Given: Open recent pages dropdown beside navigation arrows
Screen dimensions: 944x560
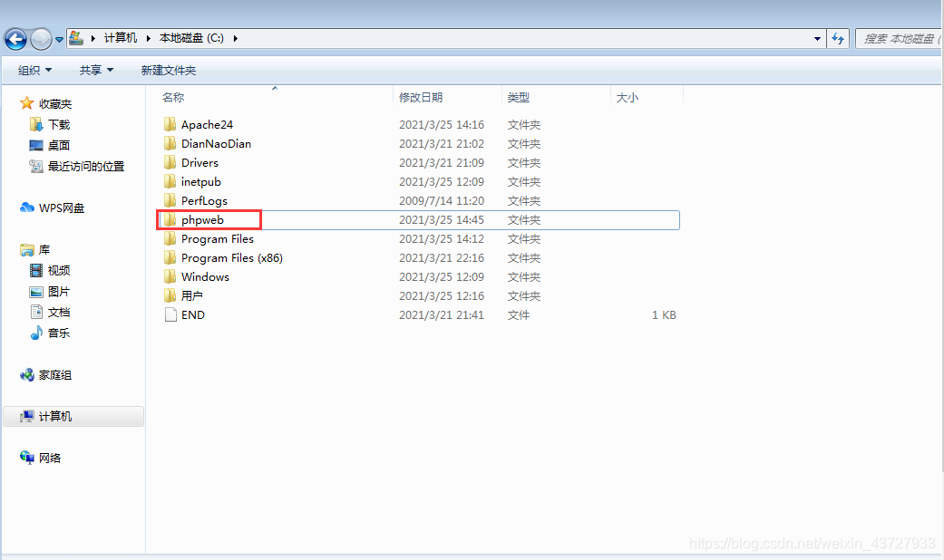Looking at the screenshot, I should [x=59, y=40].
